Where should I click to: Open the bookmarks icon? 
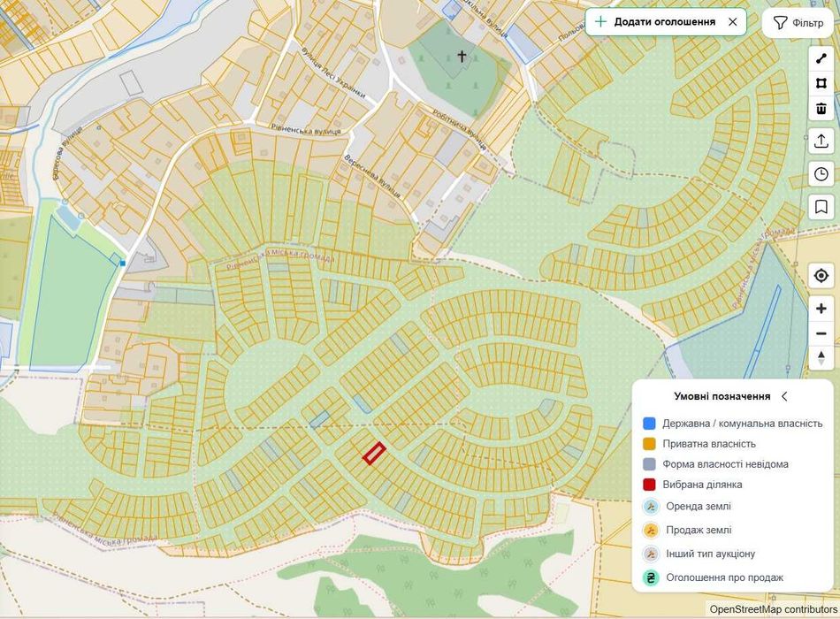tap(821, 207)
